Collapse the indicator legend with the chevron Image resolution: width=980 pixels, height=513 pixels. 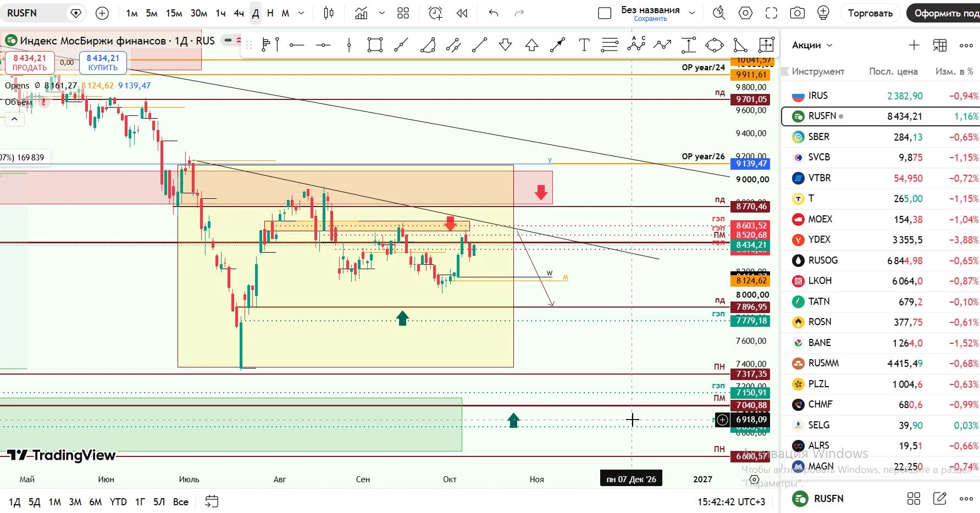click(x=14, y=119)
